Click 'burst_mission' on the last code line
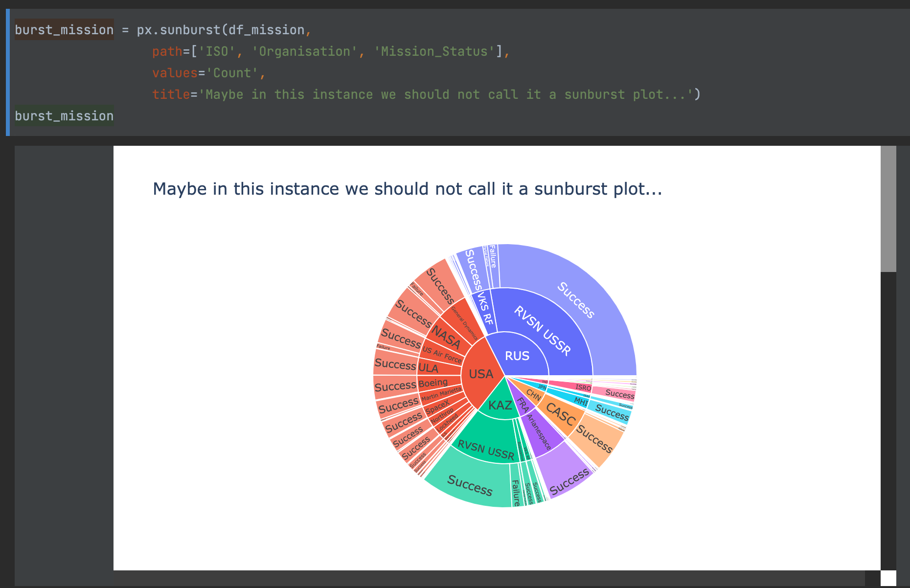Screen dimensions: 910x588 [x=64, y=116]
